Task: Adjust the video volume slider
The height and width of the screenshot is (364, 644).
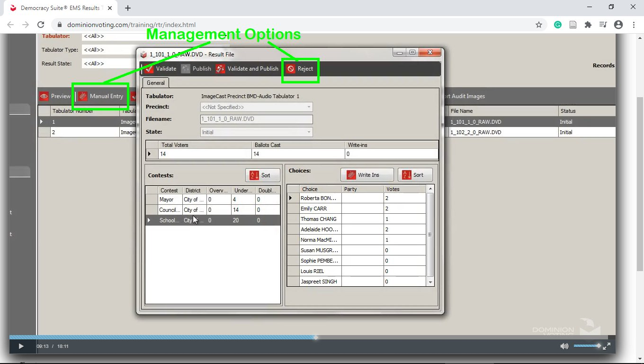Action: [587, 346]
